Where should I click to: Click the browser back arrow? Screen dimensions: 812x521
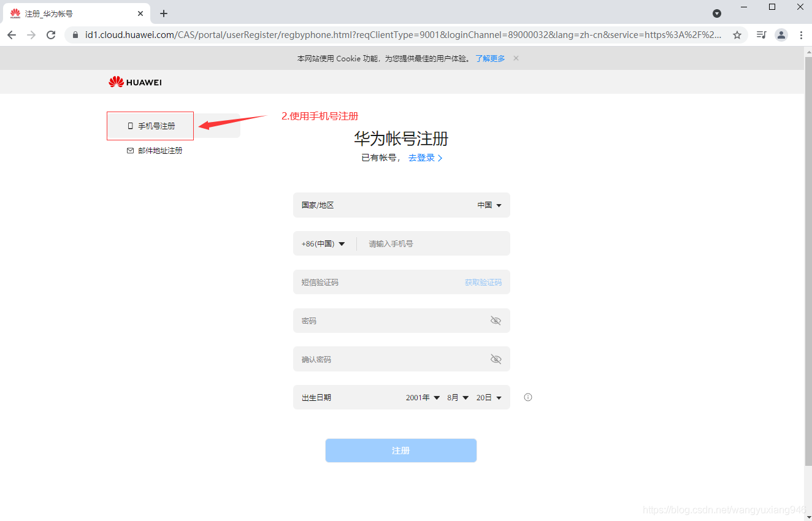(12, 35)
